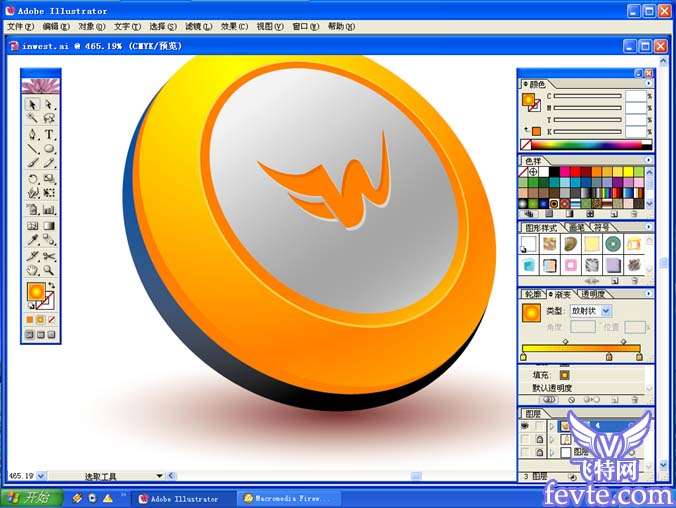The width and height of the screenshot is (676, 508).
Task: Toggle lock box on the top layer
Action: tap(539, 426)
